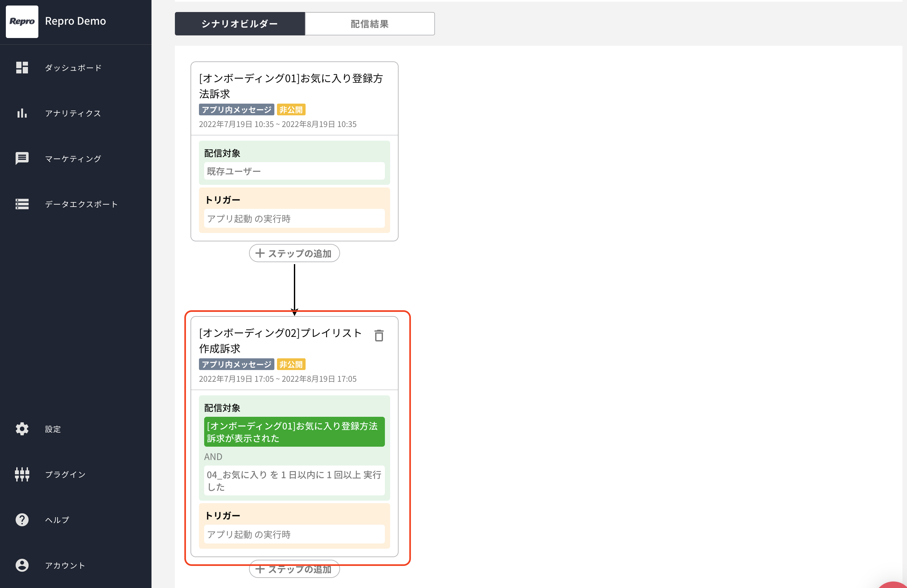The width and height of the screenshot is (907, 588).
Task: Click ステップの追加 below the オンボーディング01 card
Action: click(294, 253)
